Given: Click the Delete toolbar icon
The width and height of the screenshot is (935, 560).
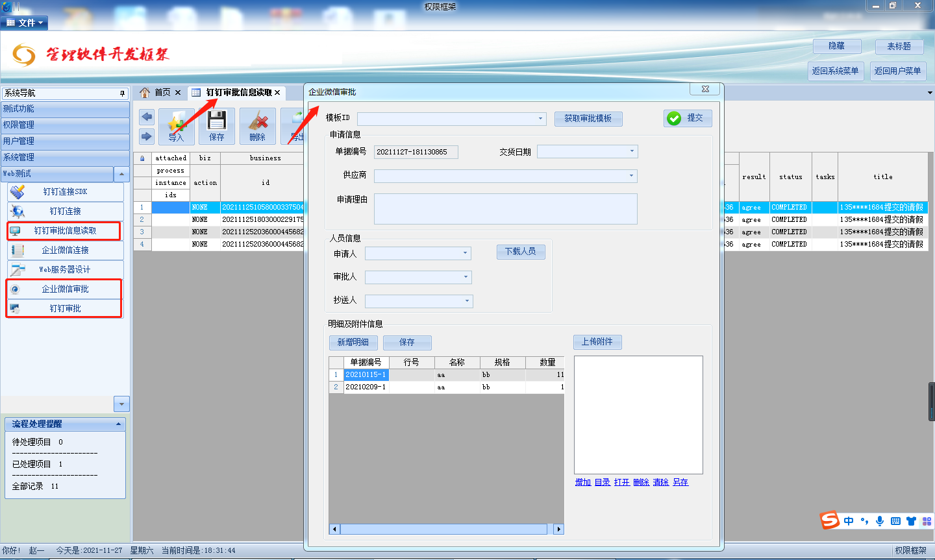Looking at the screenshot, I should [257, 126].
